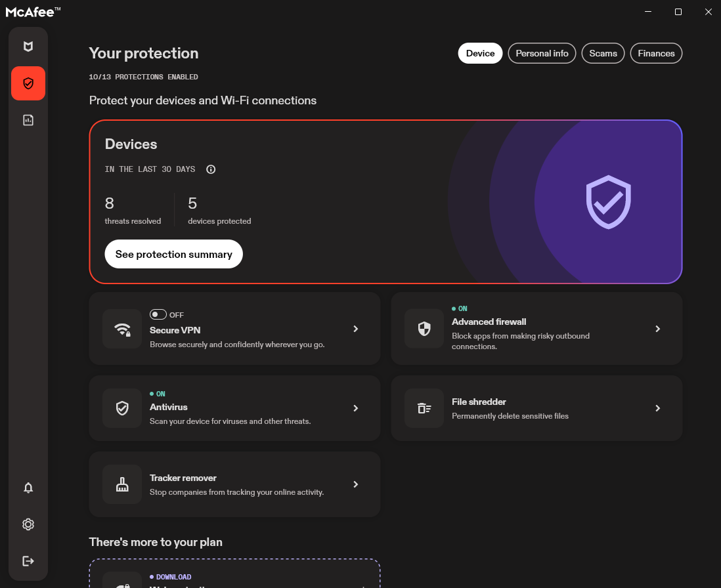The image size is (721, 588).
Task: Open McAfee home from sidebar shield logo
Action: pyautogui.click(x=28, y=47)
